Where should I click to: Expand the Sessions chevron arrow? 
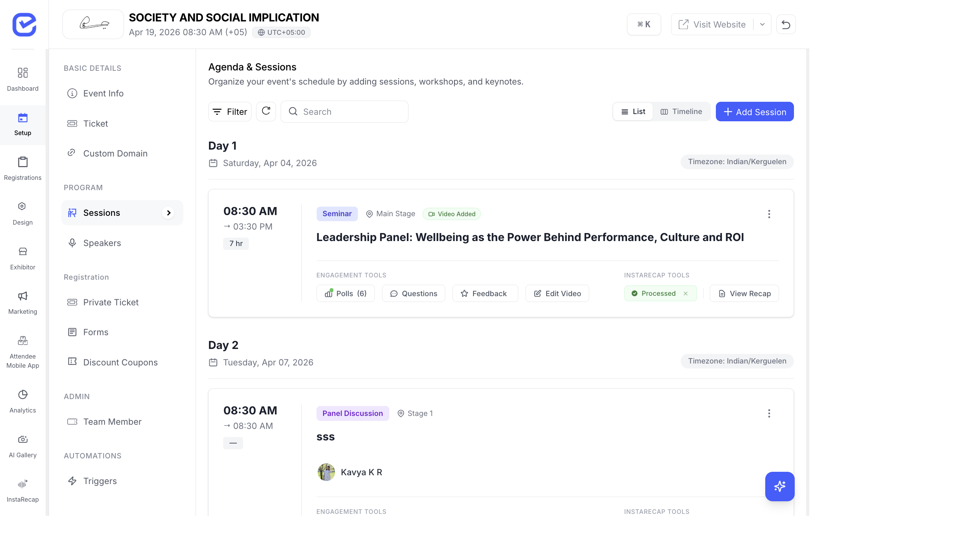[168, 213]
